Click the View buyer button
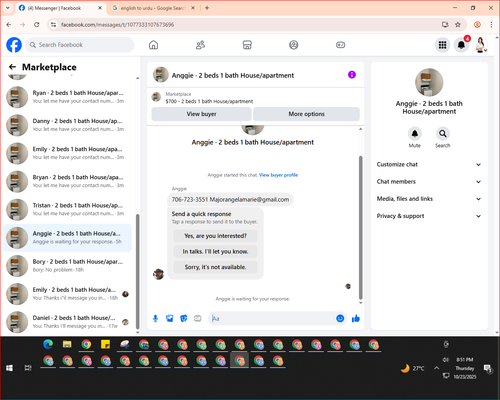The image size is (500, 400). pos(201,114)
